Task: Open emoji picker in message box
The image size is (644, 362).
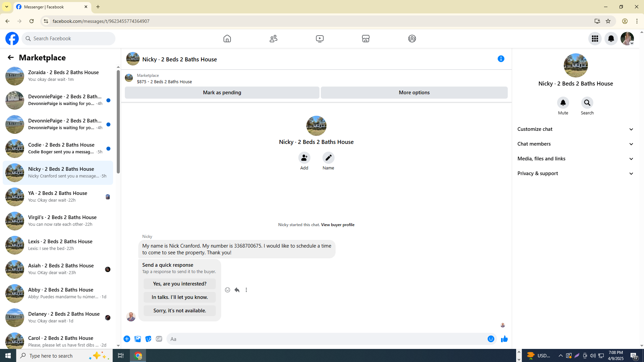Action: (x=491, y=339)
